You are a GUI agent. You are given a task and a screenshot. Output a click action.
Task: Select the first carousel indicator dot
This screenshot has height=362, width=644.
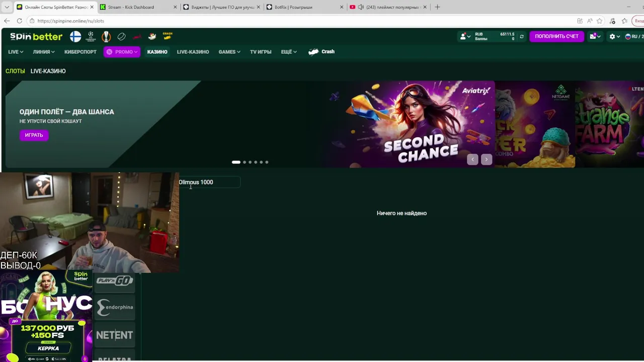(236, 162)
